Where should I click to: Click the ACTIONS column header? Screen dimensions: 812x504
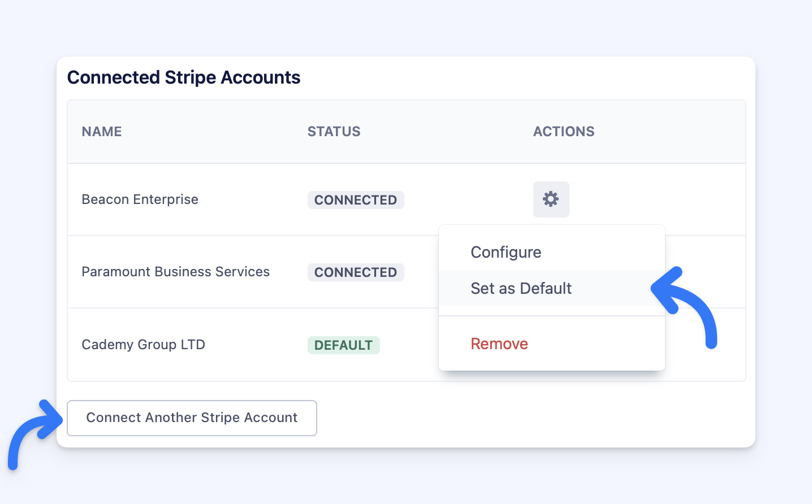coord(563,132)
